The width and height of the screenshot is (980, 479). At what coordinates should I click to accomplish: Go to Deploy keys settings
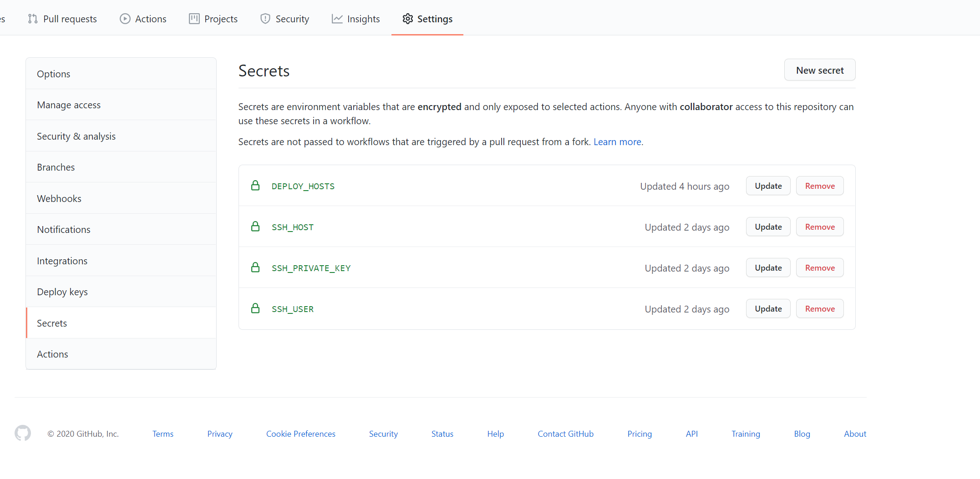(x=121, y=292)
